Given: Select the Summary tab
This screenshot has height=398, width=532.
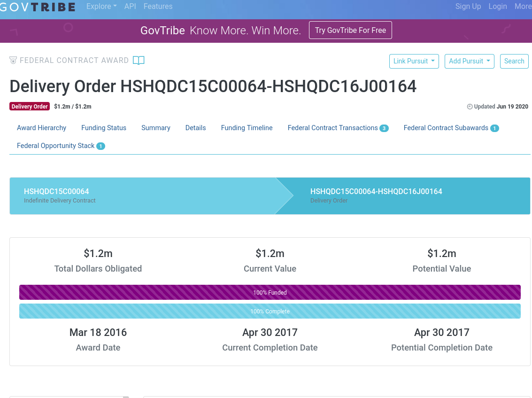Looking at the screenshot, I should (x=156, y=128).
